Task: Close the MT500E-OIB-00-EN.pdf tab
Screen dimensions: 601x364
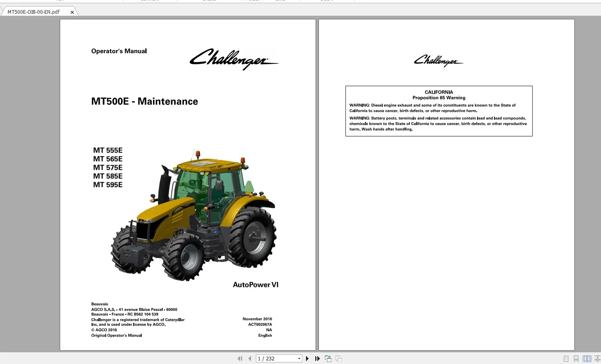Action: (x=72, y=12)
